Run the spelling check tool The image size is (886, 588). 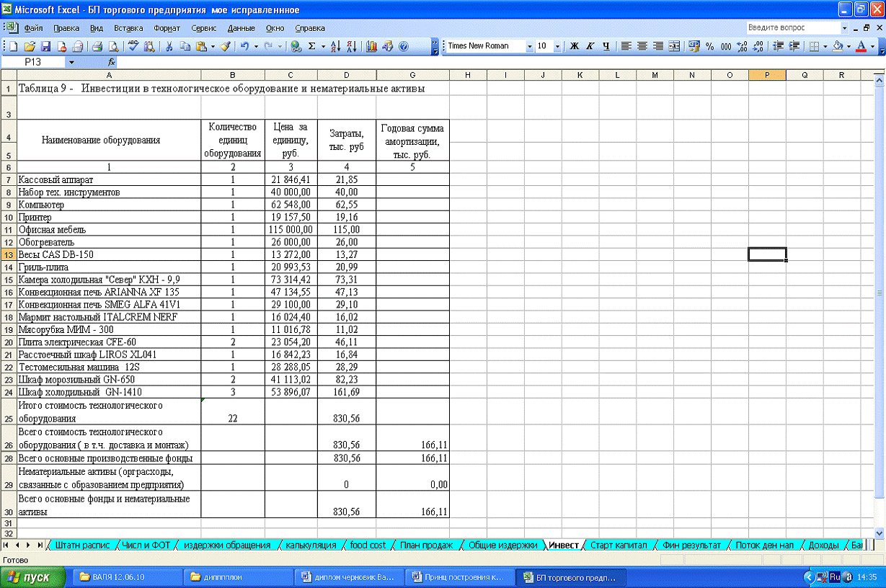click(133, 46)
